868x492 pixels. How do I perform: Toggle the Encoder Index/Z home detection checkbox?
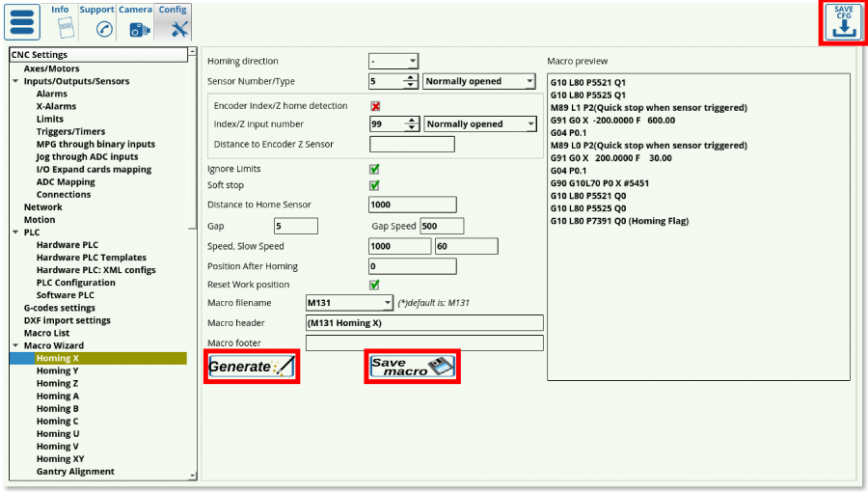click(375, 106)
